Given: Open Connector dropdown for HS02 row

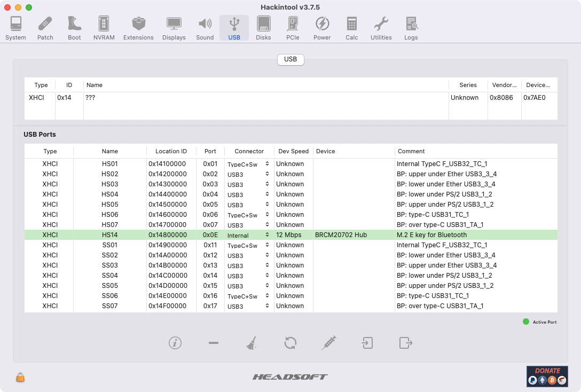Looking at the screenshot, I should point(248,174).
